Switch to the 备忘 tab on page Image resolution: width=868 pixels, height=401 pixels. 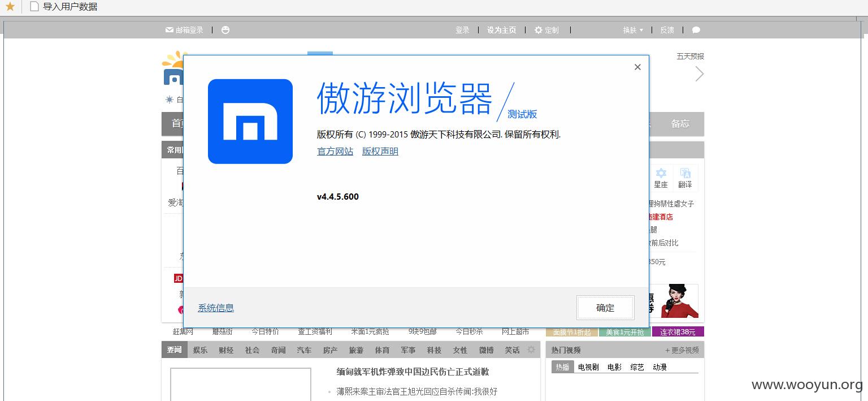pyautogui.click(x=680, y=123)
